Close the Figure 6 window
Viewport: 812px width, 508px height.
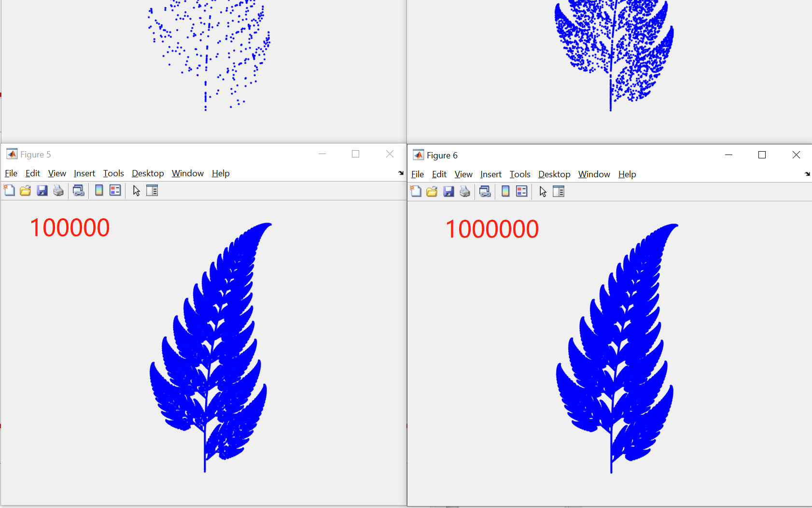[797, 155]
